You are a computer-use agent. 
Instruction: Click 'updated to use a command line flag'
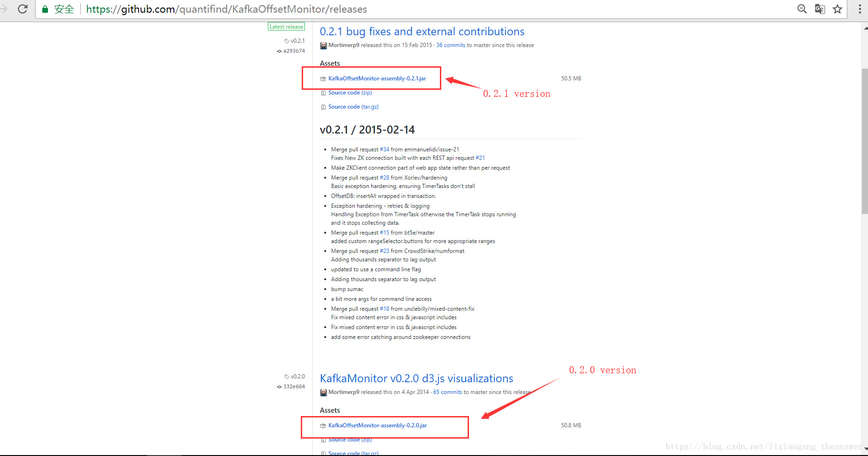pos(376,269)
